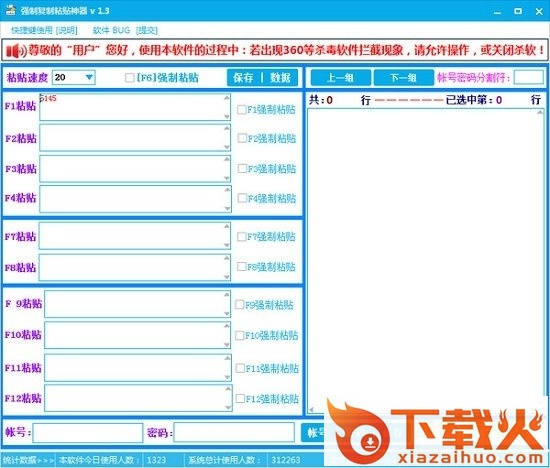Click the 上一组 button
Image resolution: width=550 pixels, height=468 pixels.
click(340, 78)
